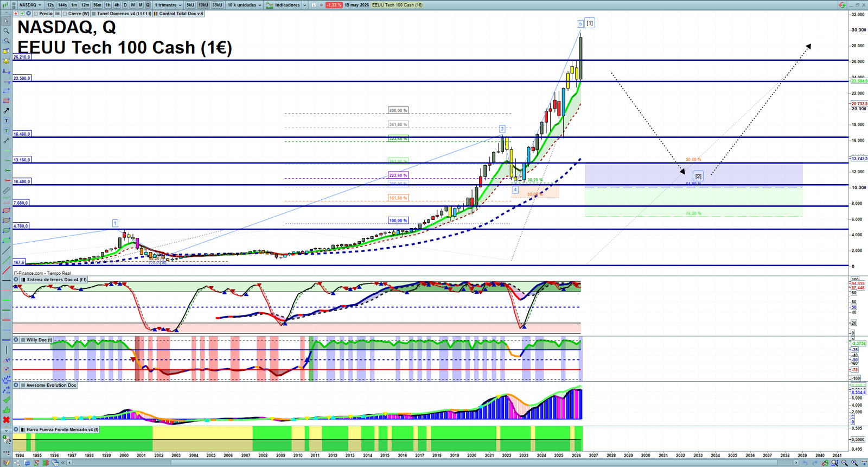Click the record status dot beside the percentage
Image resolution: width=868 pixels, height=467 pixels.
coord(321,5)
